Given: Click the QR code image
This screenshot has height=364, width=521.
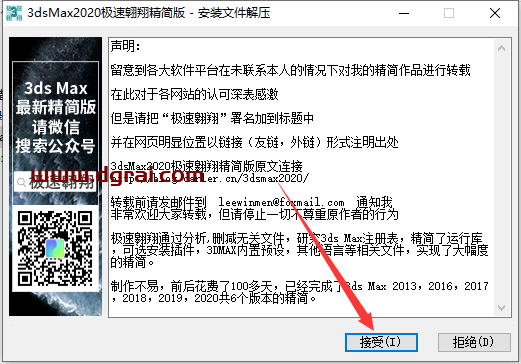Looking at the screenshot, I should pyautogui.click(x=55, y=248).
